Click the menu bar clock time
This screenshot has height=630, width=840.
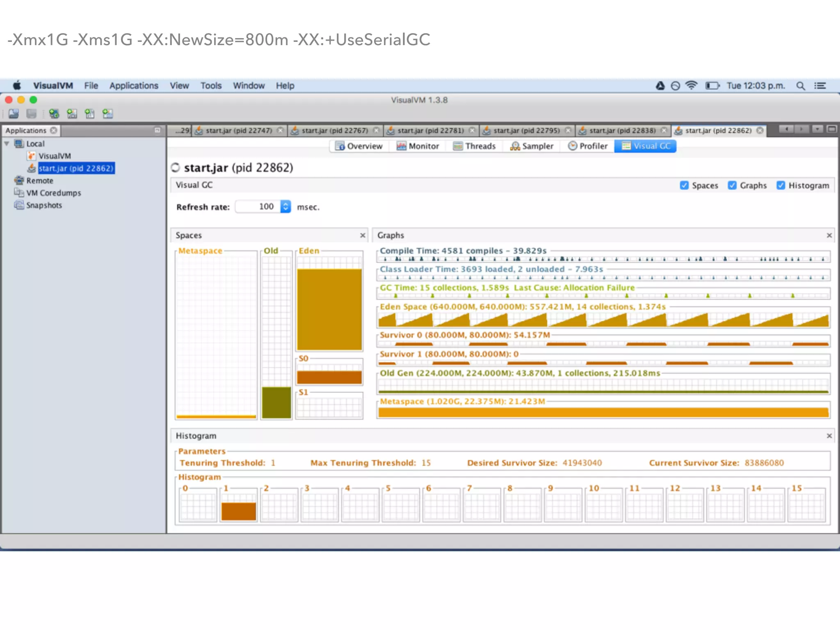756,86
